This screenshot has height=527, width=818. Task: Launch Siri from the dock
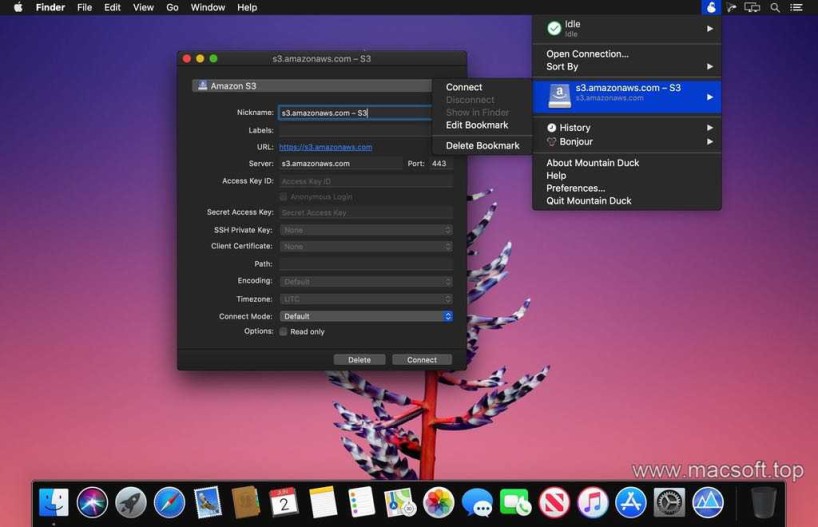coord(92,502)
